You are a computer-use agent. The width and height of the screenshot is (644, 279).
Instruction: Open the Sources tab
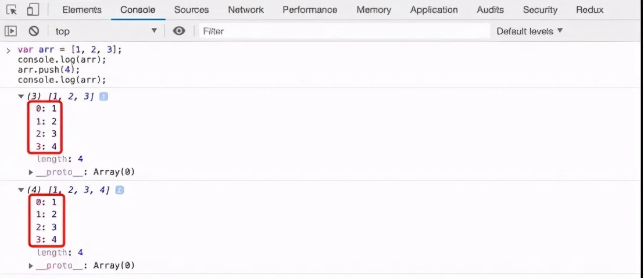point(191,10)
